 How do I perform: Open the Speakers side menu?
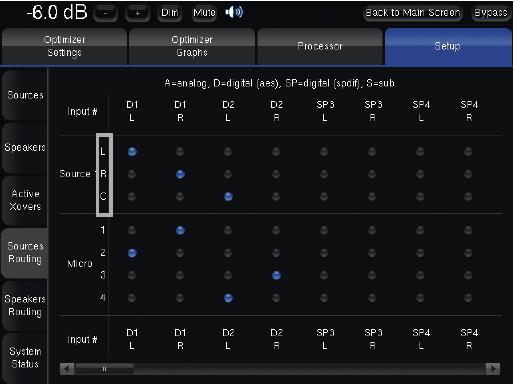pos(25,147)
